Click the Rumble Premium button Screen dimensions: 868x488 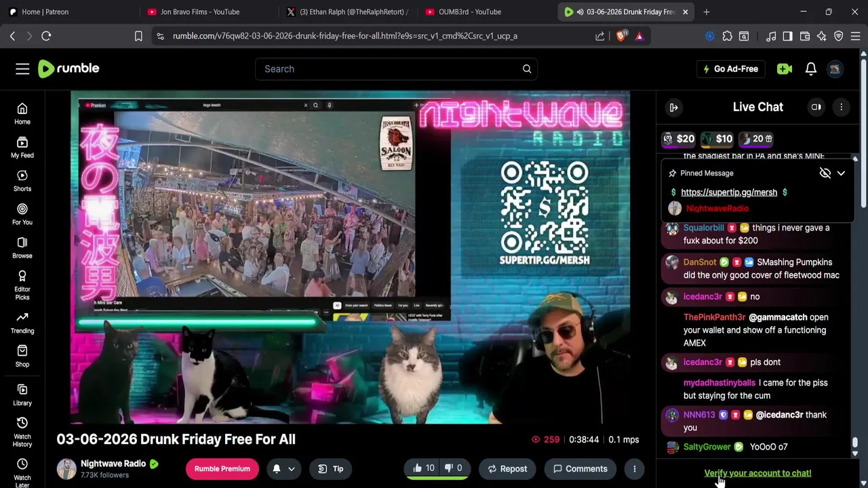222,468
